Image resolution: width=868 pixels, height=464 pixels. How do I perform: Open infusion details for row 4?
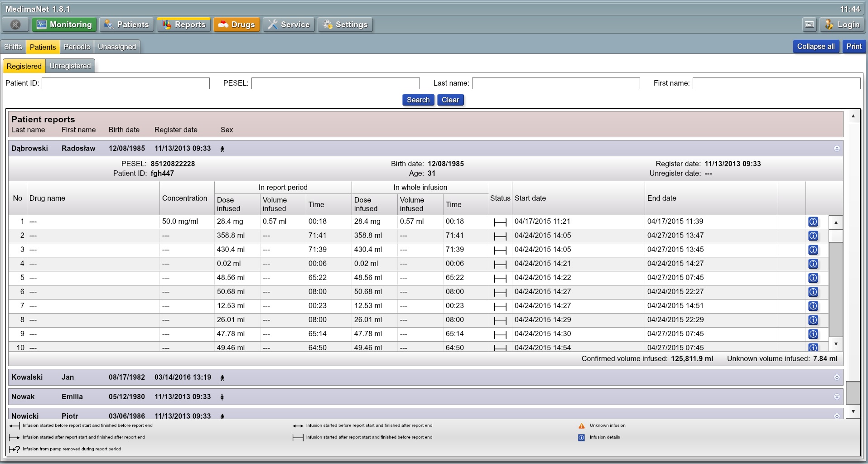pyautogui.click(x=813, y=264)
